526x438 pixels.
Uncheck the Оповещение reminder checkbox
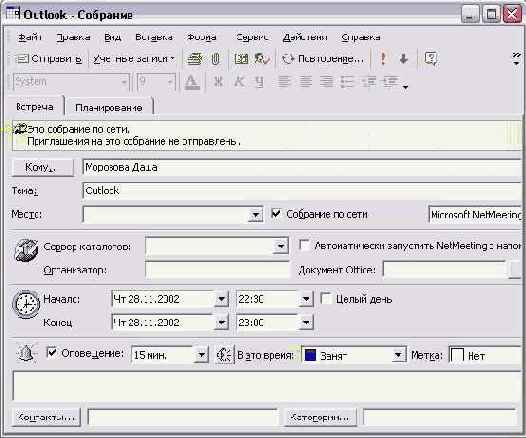tap(52, 353)
